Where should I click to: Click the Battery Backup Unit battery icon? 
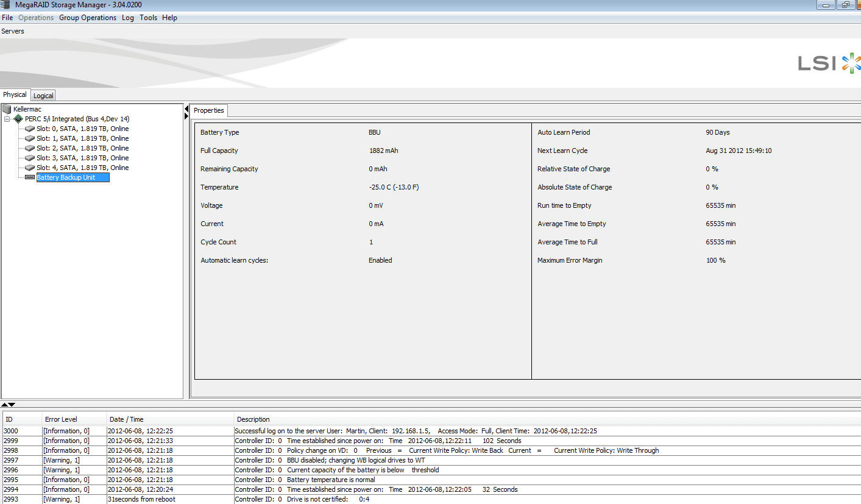[30, 177]
